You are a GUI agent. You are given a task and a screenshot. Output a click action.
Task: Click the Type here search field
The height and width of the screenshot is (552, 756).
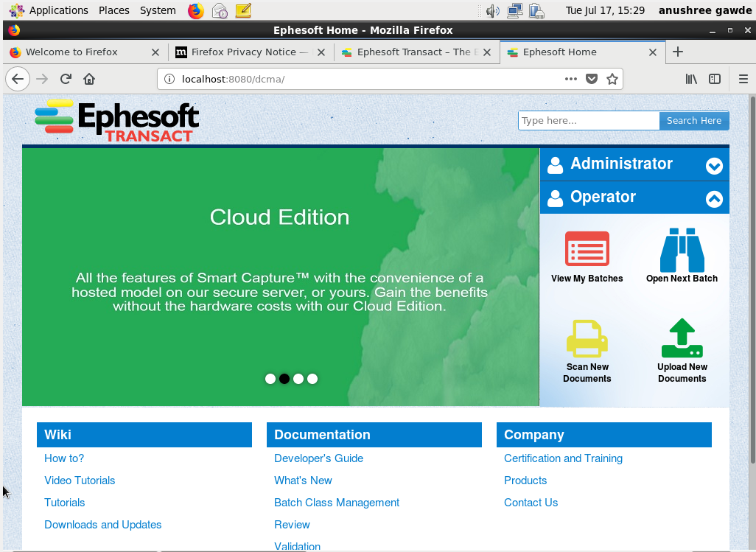point(589,121)
